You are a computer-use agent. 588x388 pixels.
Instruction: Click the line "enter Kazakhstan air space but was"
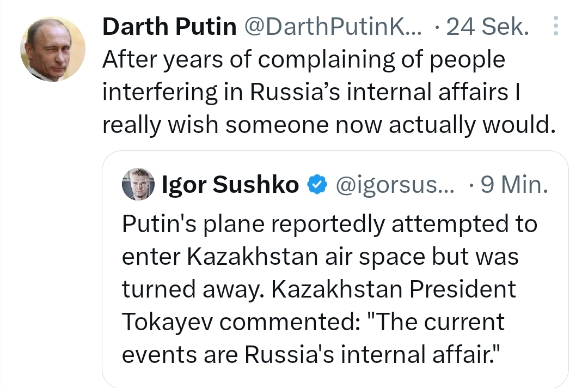[320, 257]
